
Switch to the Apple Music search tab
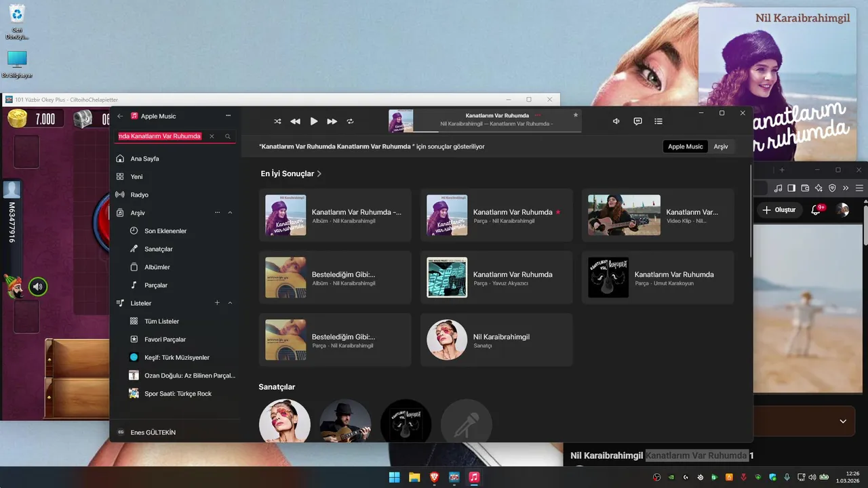(x=686, y=146)
